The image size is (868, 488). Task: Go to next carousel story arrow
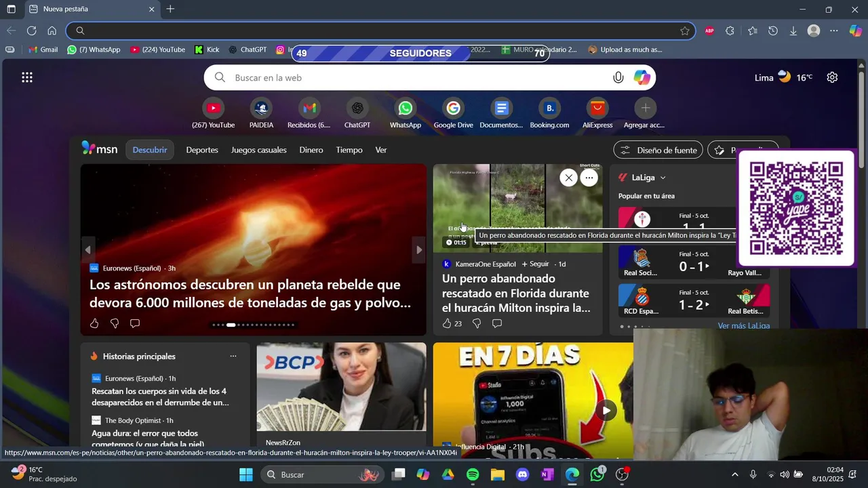click(419, 250)
